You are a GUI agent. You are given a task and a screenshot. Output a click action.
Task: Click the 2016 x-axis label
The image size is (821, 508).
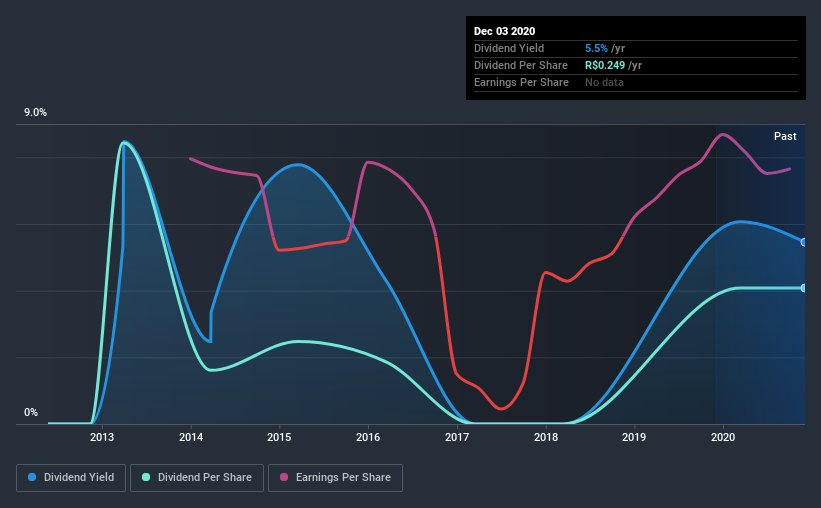click(368, 437)
